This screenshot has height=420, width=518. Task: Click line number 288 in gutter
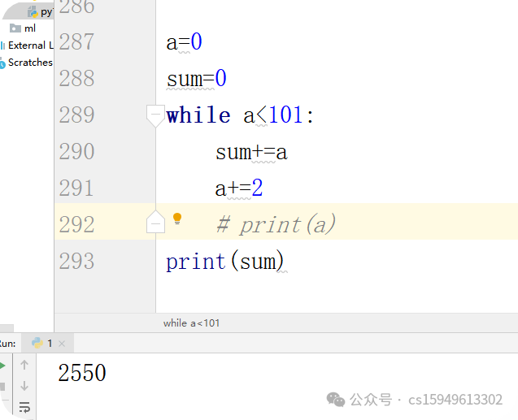[x=76, y=79]
